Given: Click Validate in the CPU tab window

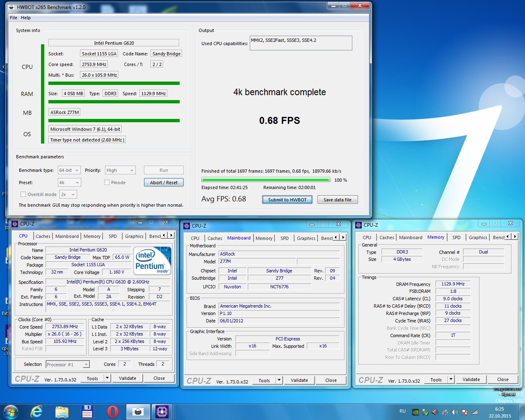Looking at the screenshot, I should (x=128, y=378).
